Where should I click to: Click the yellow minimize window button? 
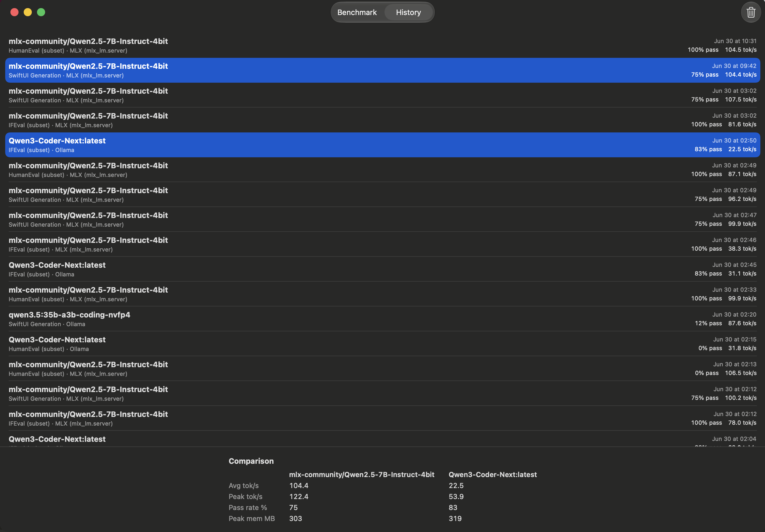(28, 12)
